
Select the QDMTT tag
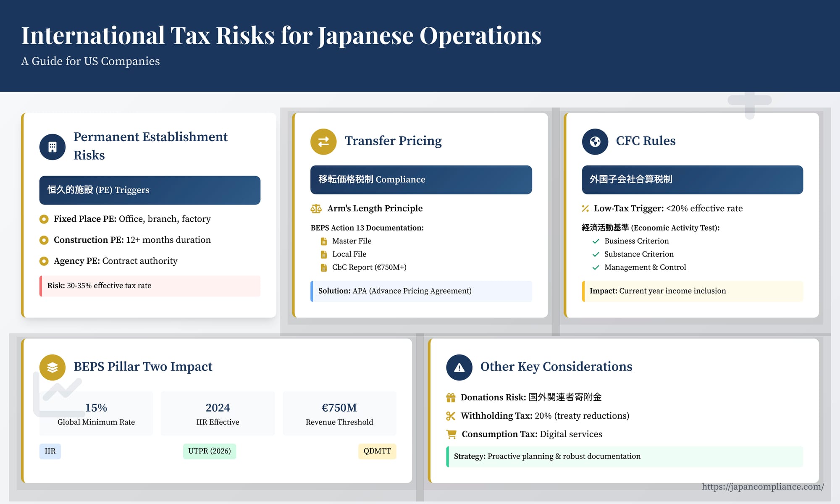(x=377, y=451)
